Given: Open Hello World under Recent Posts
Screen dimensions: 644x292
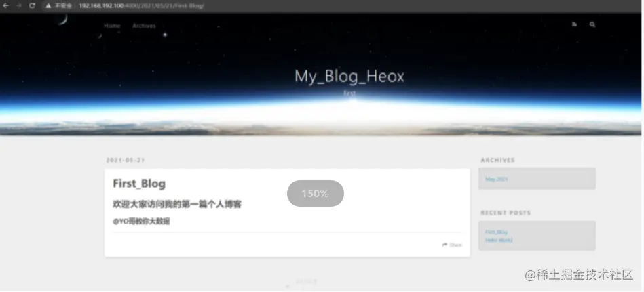Looking at the screenshot, I should tap(499, 240).
